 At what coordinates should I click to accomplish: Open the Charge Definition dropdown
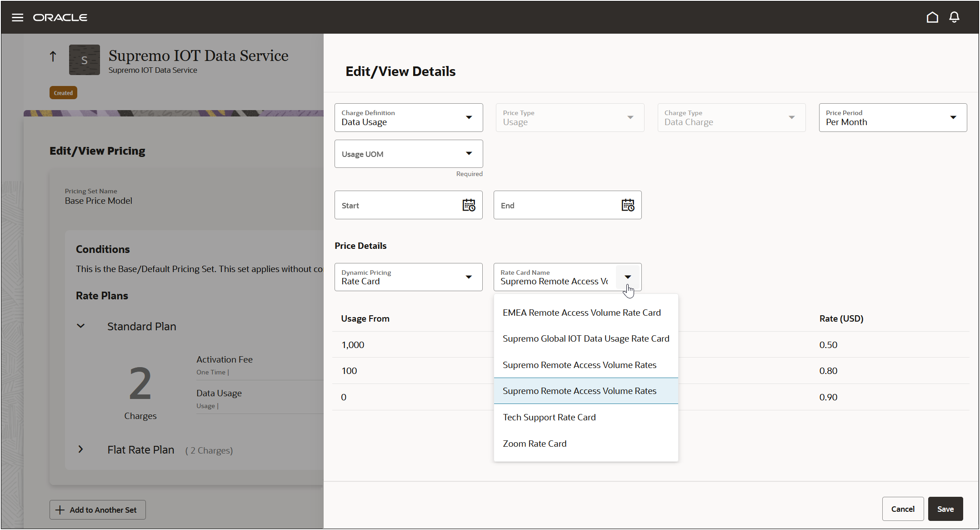469,117
